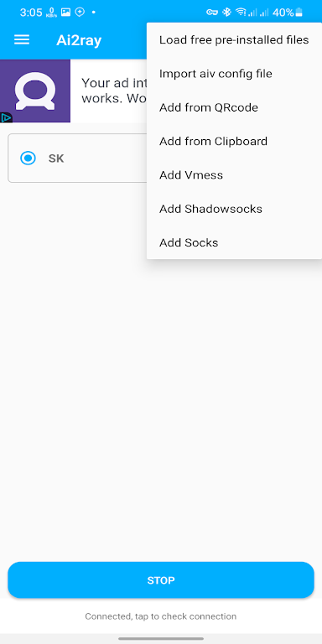
Task: Select Add from Clipboard entry
Action: coord(234,141)
